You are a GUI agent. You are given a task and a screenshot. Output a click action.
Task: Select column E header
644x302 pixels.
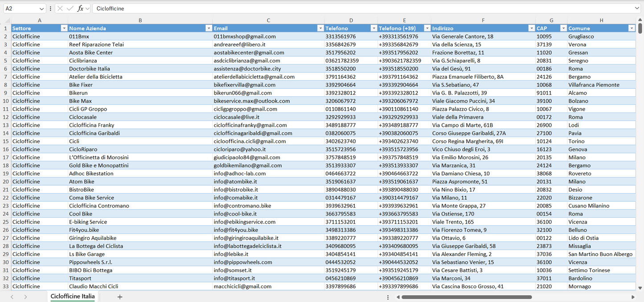[404, 20]
